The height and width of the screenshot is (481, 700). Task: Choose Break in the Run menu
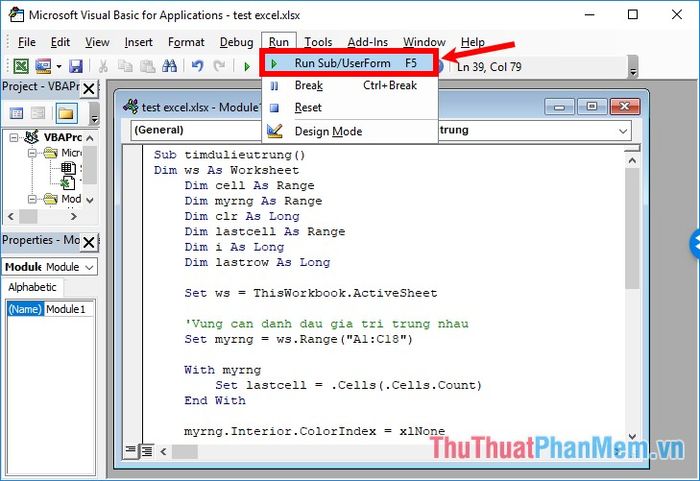pos(349,85)
